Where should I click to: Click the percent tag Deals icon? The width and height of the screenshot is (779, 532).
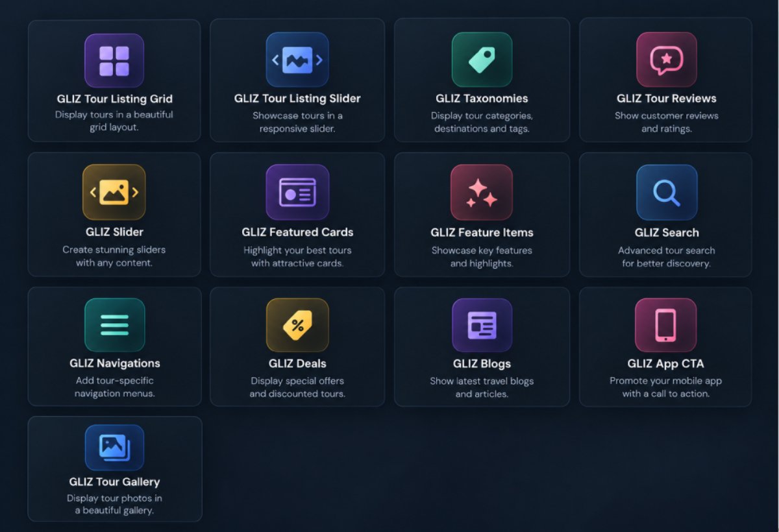tap(297, 325)
